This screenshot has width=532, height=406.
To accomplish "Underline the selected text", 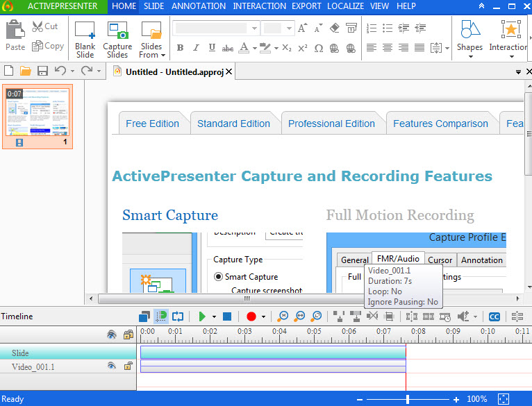I will (x=212, y=48).
